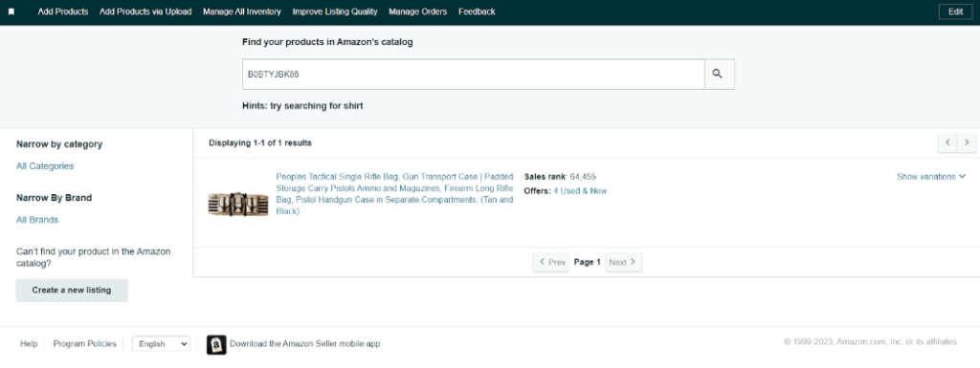Open Manage All Inventory

click(242, 11)
